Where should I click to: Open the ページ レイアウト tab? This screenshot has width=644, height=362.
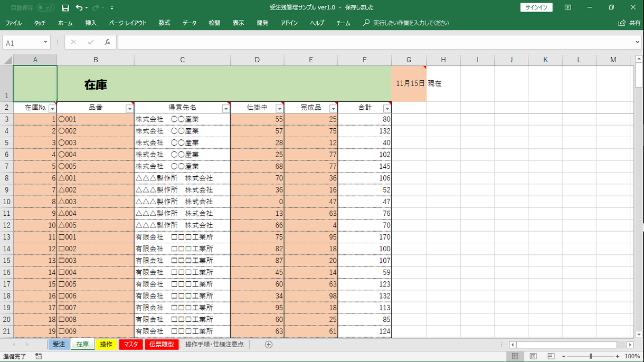(x=128, y=23)
